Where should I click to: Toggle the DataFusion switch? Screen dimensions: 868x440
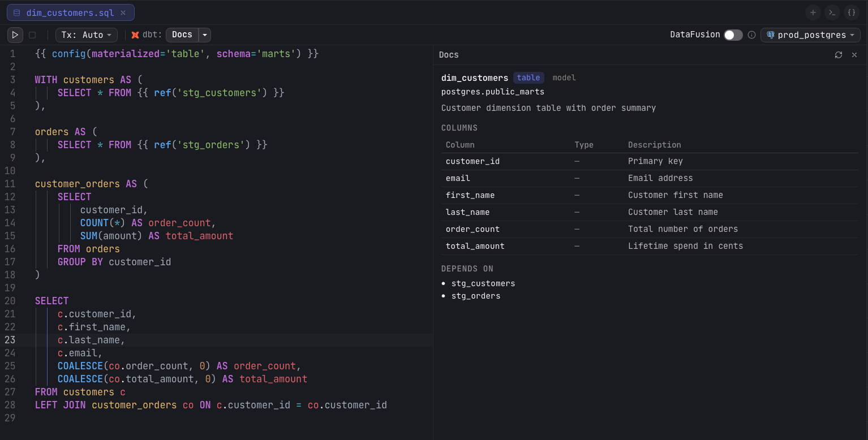733,35
